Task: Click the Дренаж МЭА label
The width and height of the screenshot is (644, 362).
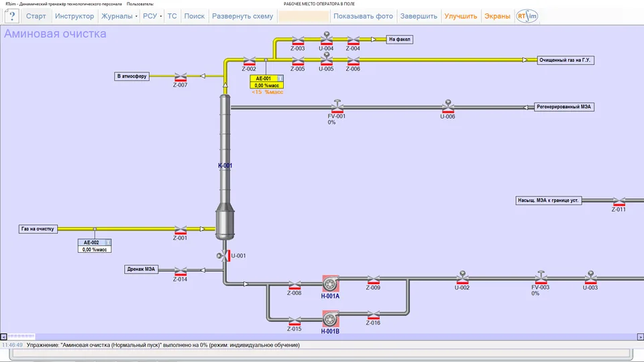Action: click(x=142, y=269)
